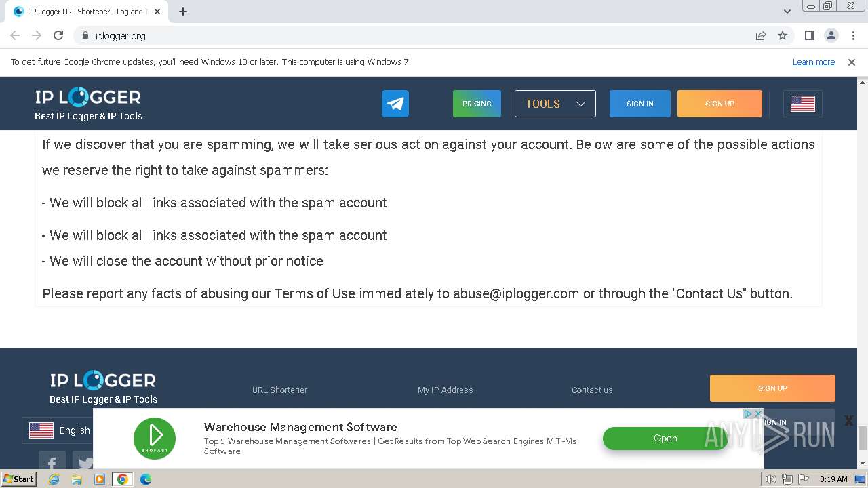Go back to the previous page
The width and height of the screenshot is (868, 488).
point(15,35)
